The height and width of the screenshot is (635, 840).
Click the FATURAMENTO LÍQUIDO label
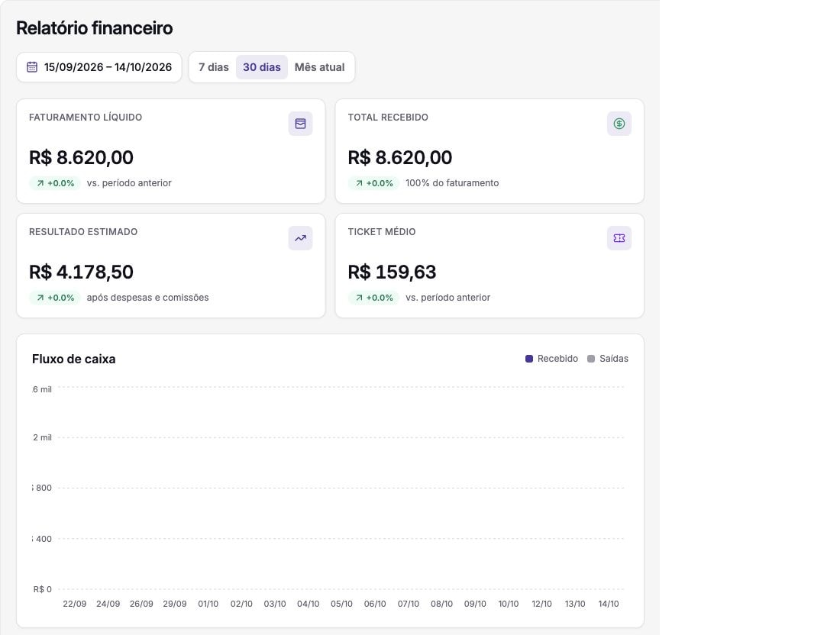(x=86, y=118)
